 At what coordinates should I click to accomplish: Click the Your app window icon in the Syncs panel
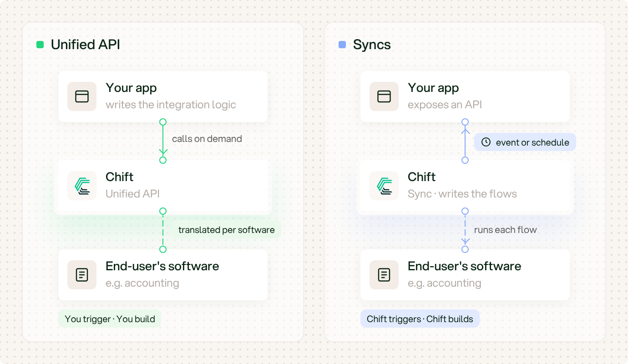[x=384, y=96]
